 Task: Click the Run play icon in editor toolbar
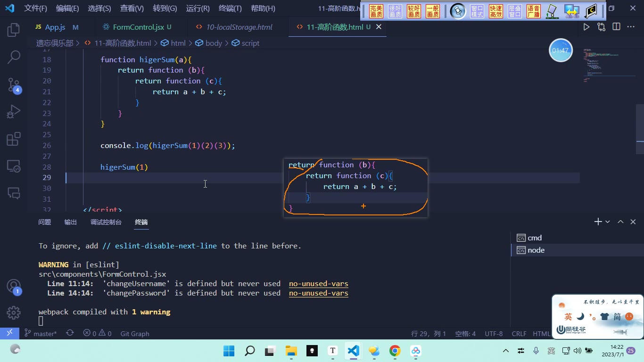(586, 27)
